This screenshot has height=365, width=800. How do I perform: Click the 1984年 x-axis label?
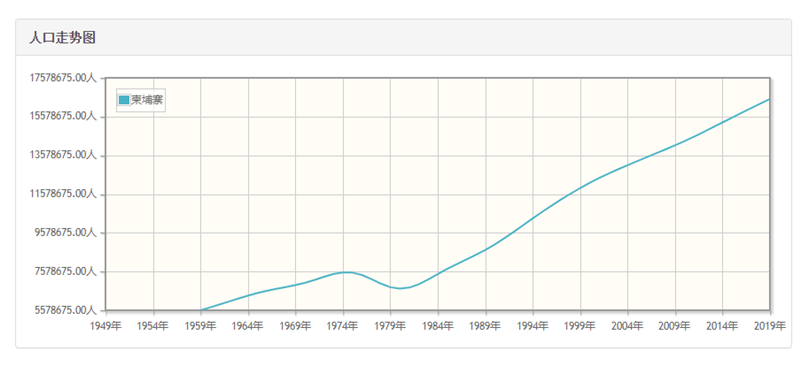(x=438, y=326)
